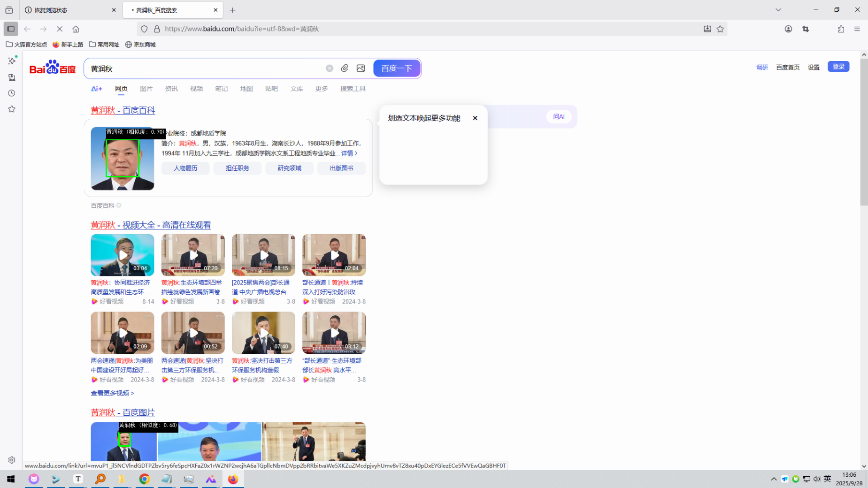Open the Firefox account icon
868x488 pixels.
tap(788, 29)
